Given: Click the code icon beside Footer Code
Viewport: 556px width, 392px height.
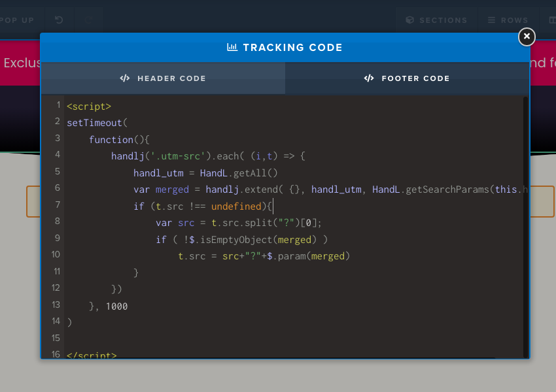Looking at the screenshot, I should point(369,78).
